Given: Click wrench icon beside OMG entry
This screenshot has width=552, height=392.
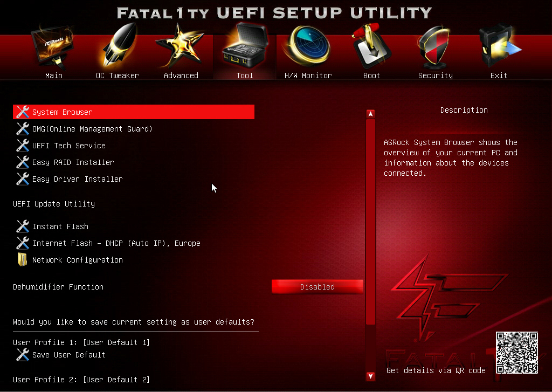Looking at the screenshot, I should tap(23, 129).
